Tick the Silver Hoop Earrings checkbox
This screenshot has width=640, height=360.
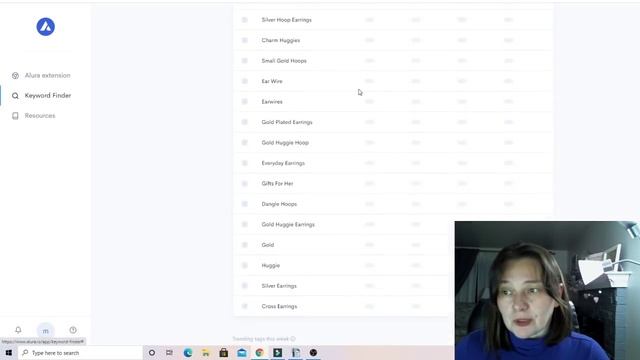click(245, 20)
